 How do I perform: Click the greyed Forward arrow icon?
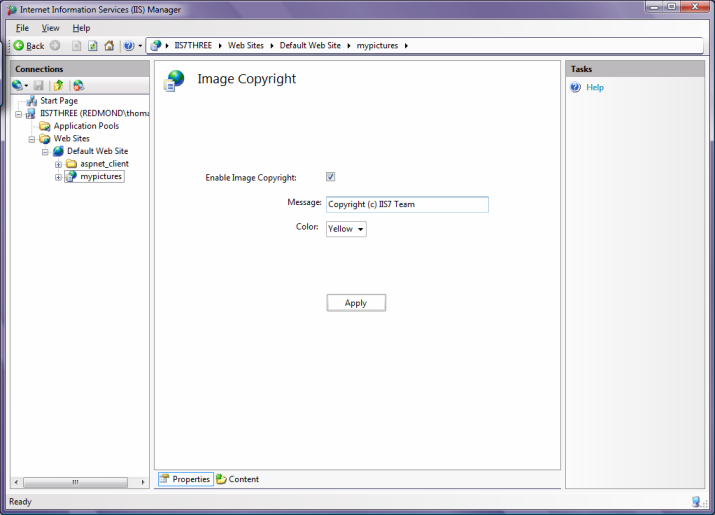point(55,45)
